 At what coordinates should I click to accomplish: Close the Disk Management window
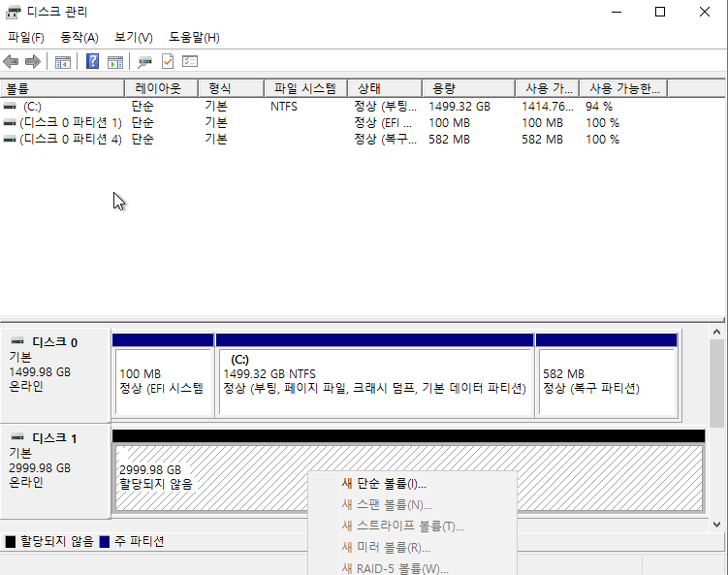point(705,12)
